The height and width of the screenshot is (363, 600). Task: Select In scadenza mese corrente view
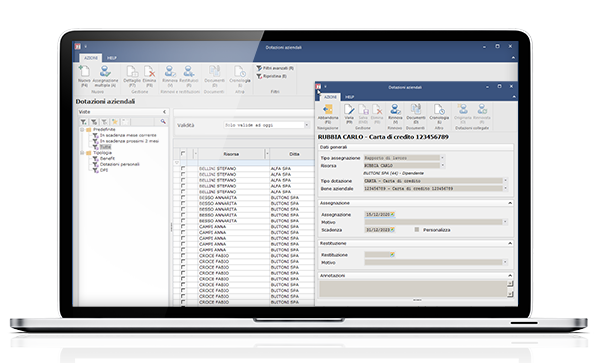128,135
